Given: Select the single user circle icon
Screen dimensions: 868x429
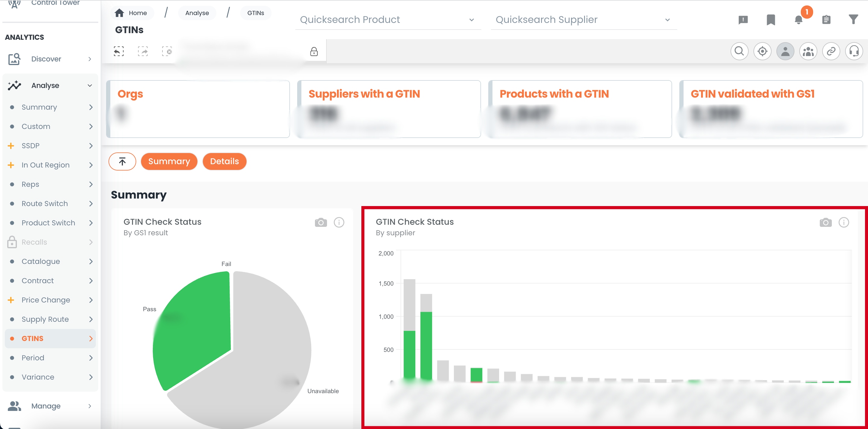Looking at the screenshot, I should [785, 51].
